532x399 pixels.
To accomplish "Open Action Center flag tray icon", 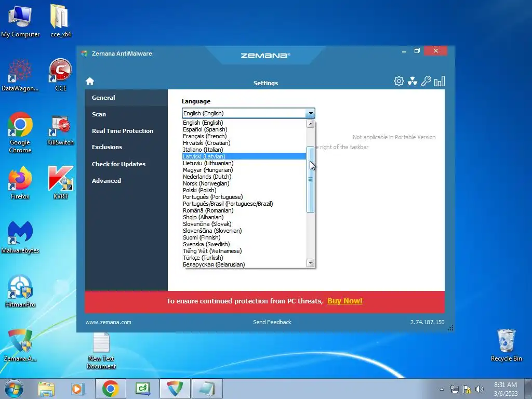I will (x=467, y=389).
